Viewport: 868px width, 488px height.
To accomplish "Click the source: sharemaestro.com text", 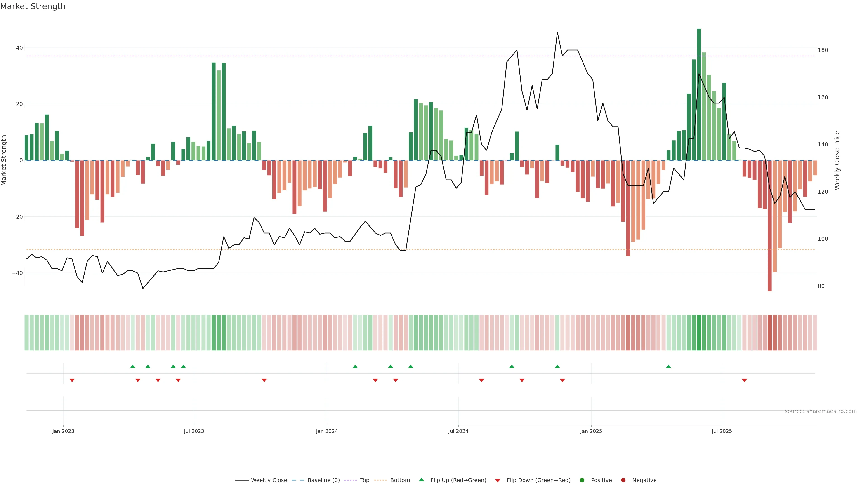I will [x=821, y=411].
